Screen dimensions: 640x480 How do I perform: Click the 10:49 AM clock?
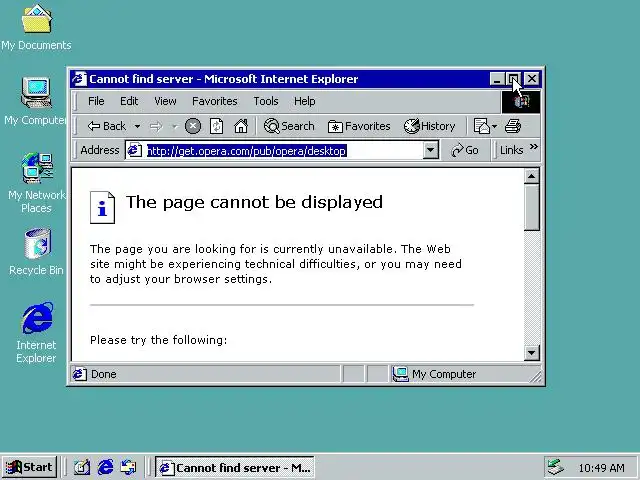tap(601, 468)
